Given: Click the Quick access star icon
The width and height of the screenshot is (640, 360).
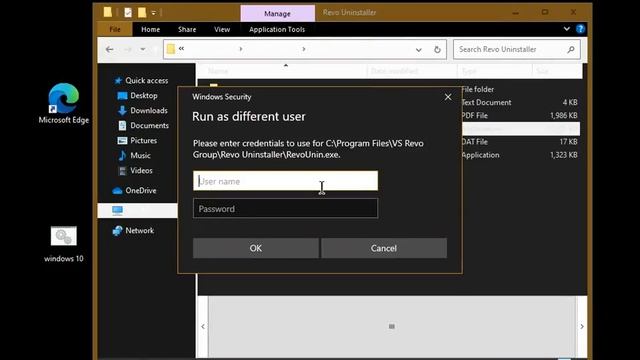Looking at the screenshot, I should point(118,81).
